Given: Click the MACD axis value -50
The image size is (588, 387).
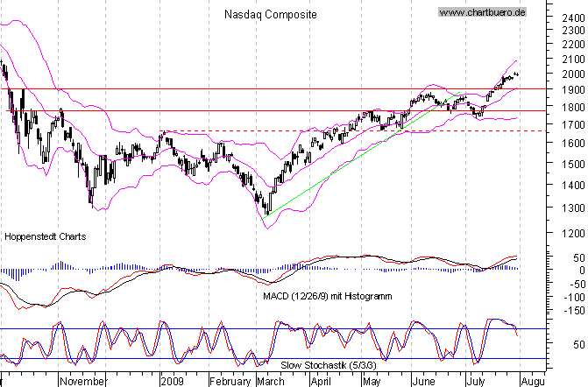Looking at the screenshot, I should click(x=577, y=285).
